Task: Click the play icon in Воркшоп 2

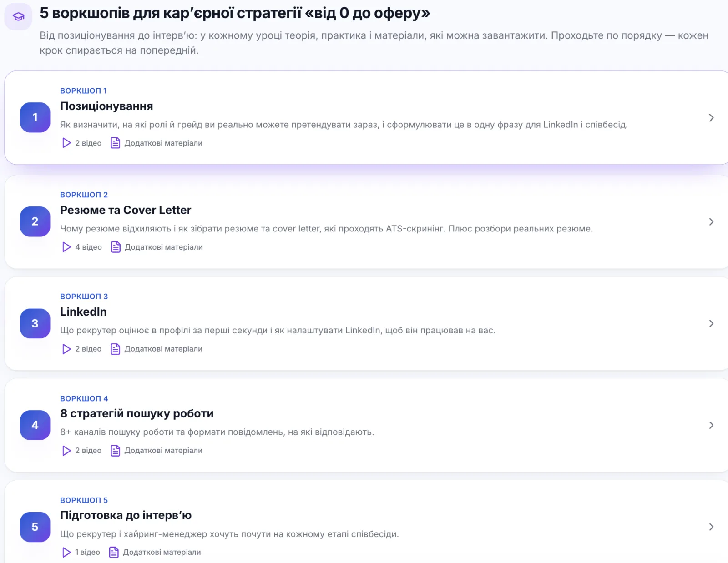Action: (66, 247)
